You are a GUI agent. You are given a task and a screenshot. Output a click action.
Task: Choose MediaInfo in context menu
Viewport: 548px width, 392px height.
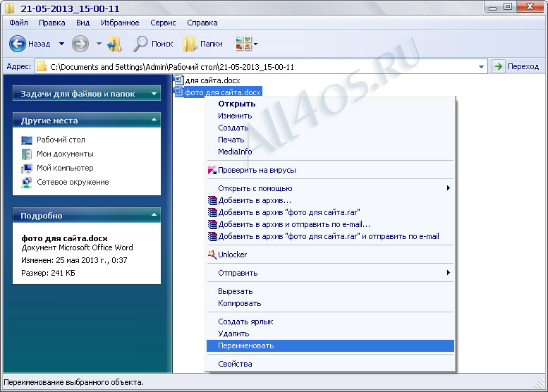(x=330, y=152)
